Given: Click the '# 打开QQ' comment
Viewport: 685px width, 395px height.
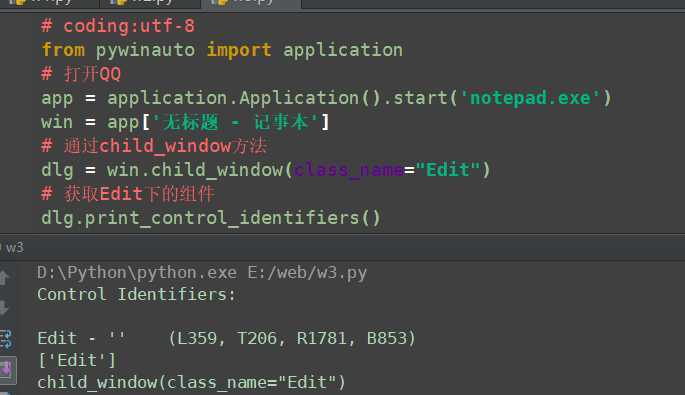Looking at the screenshot, I should pyautogui.click(x=81, y=74).
